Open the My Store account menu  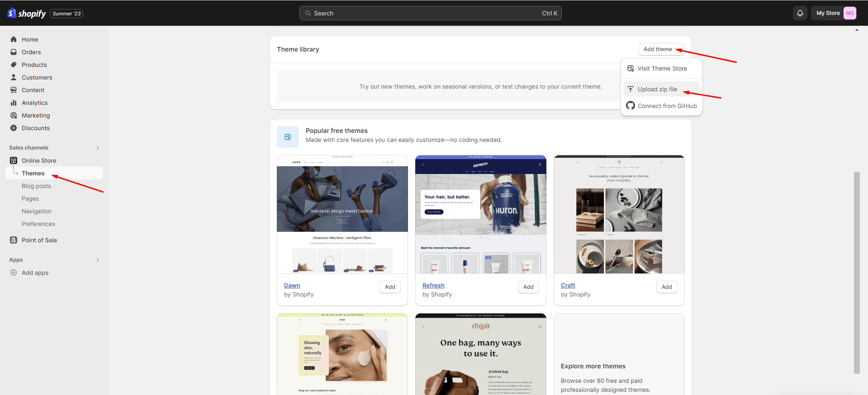(x=834, y=13)
